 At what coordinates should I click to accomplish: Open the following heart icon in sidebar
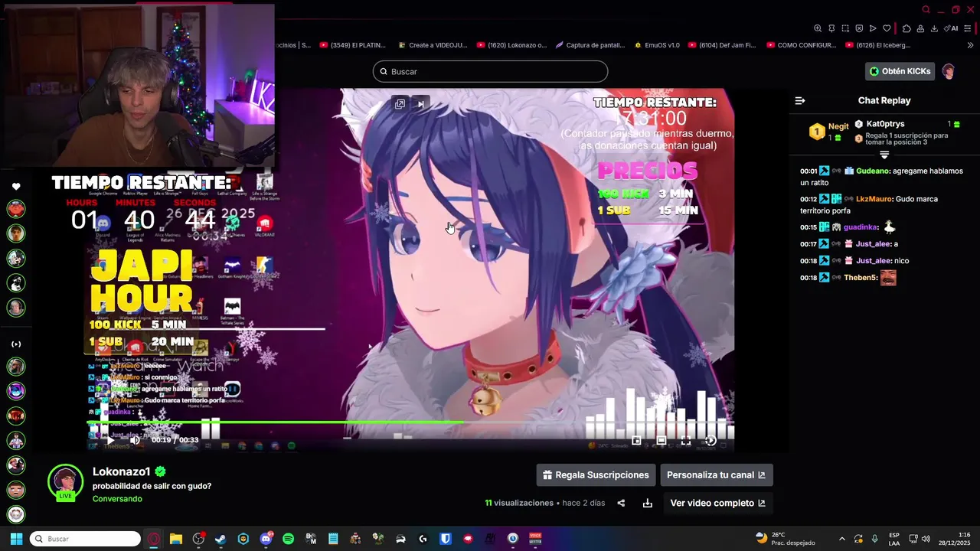tap(16, 187)
